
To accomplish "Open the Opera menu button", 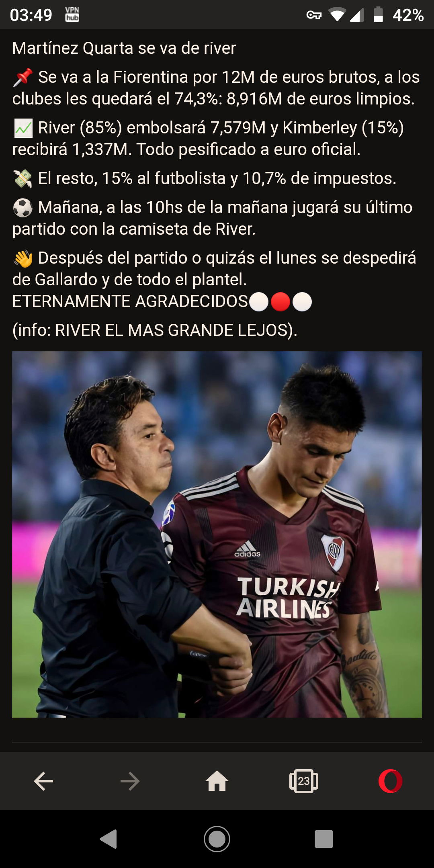I will (x=390, y=781).
